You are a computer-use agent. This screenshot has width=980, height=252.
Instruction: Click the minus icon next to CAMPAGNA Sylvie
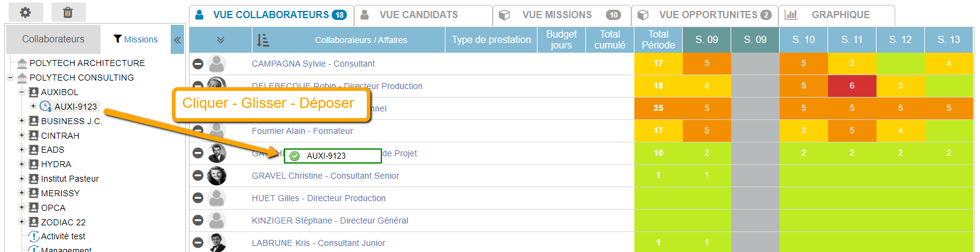pos(198,64)
